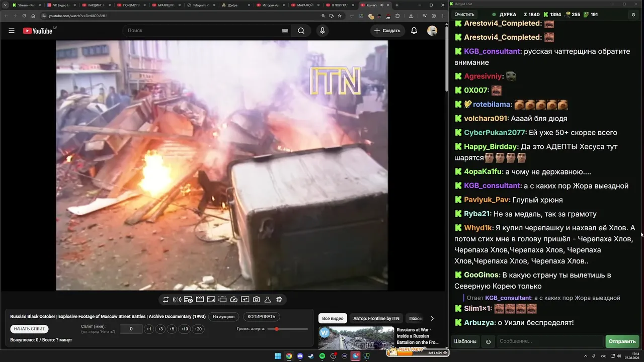The image size is (644, 362).
Task: Open a new browser tab
Action: pos(397,5)
